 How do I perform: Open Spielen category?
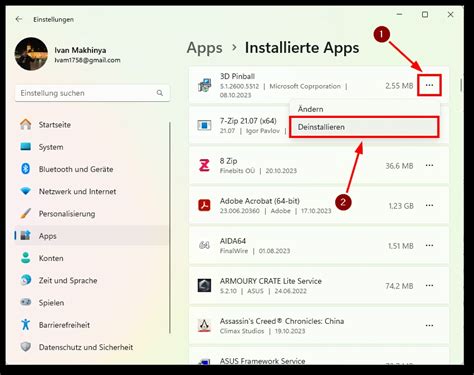pyautogui.click(x=91, y=303)
